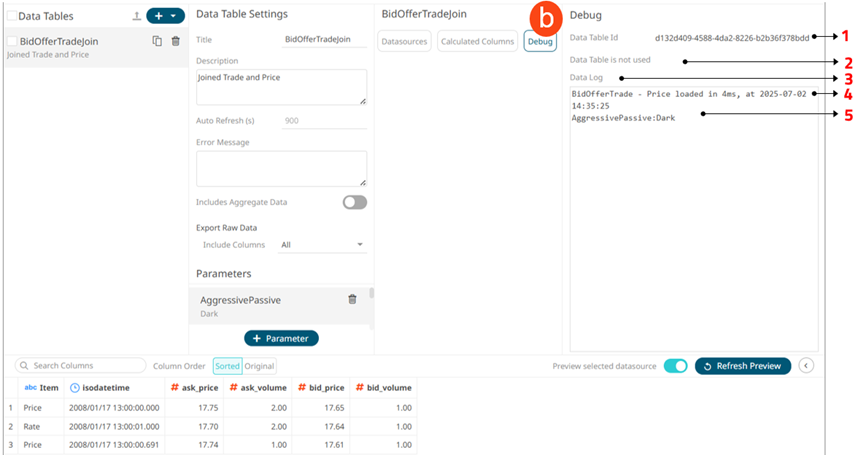This screenshot has height=455, width=855.
Task: Click the isodatetime clock type icon
Action: click(75, 387)
